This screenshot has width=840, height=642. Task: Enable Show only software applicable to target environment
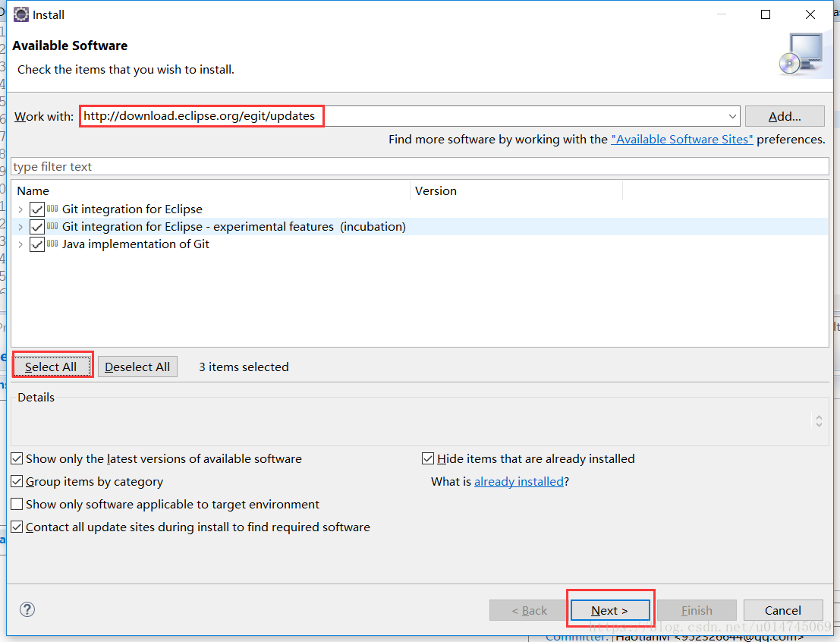pos(17,505)
